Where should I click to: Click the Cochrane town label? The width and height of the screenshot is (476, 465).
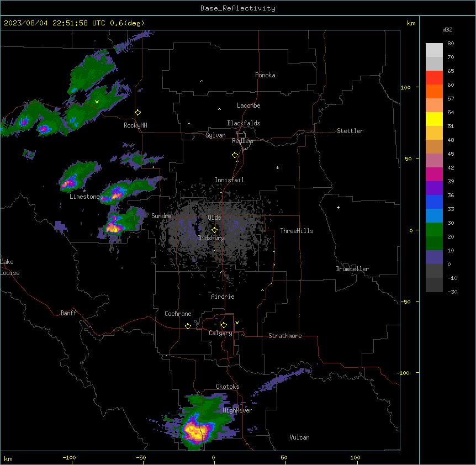point(178,314)
